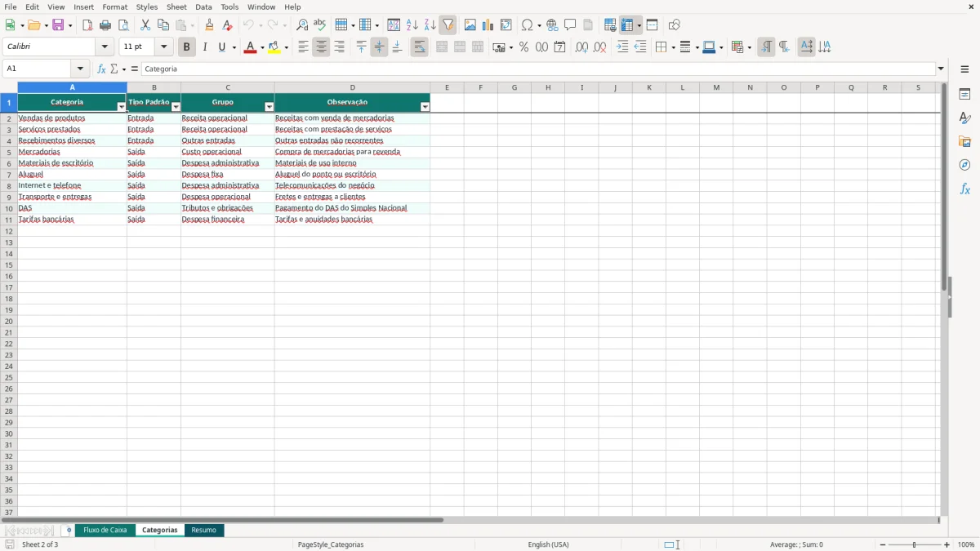Screen dimensions: 980x551
Task: Click the Print icon
Action: tap(105, 25)
